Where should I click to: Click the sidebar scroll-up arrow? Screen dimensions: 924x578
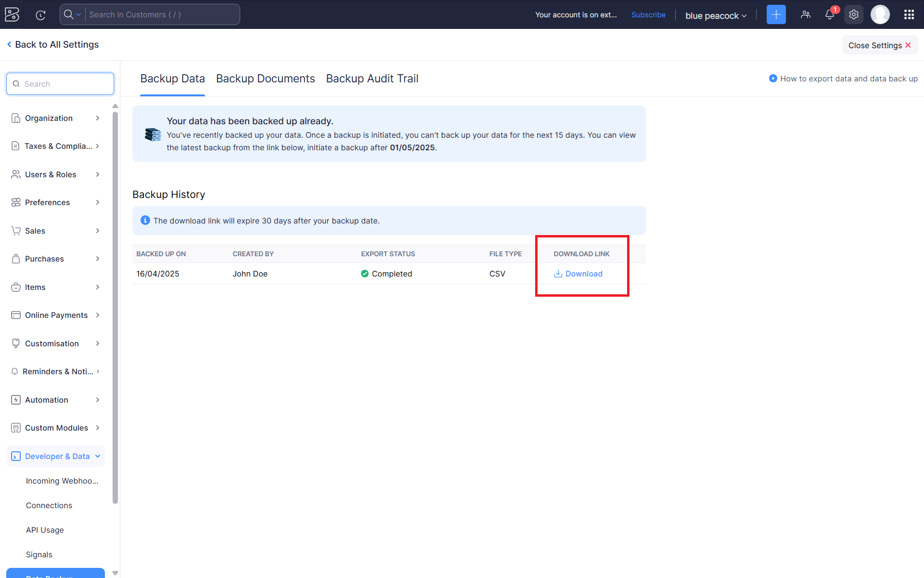(x=115, y=106)
